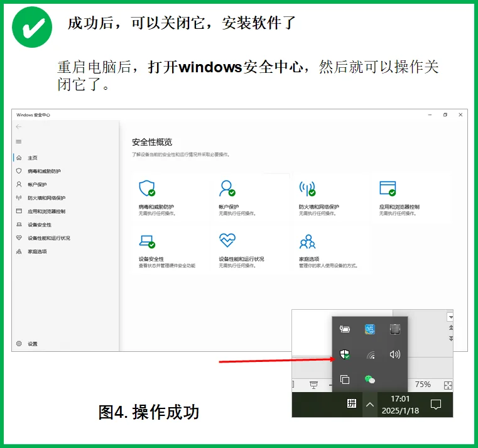
Task: Go to next slide double-arrow
Action: (451, 339)
